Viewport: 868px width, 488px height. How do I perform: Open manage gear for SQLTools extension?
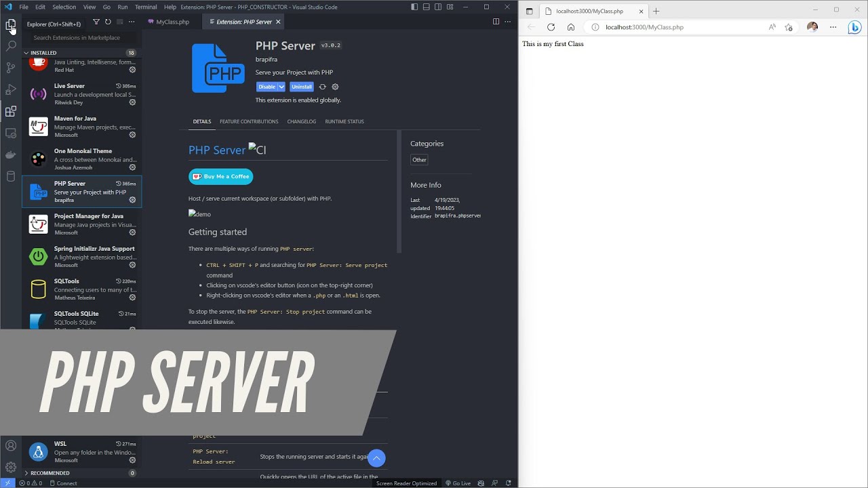pyautogui.click(x=132, y=298)
